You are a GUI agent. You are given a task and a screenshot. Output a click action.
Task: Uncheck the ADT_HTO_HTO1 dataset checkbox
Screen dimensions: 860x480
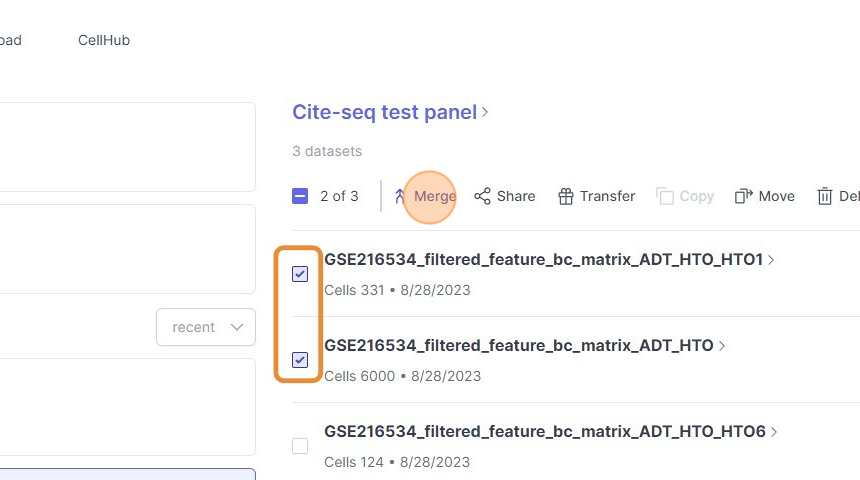tap(300, 274)
